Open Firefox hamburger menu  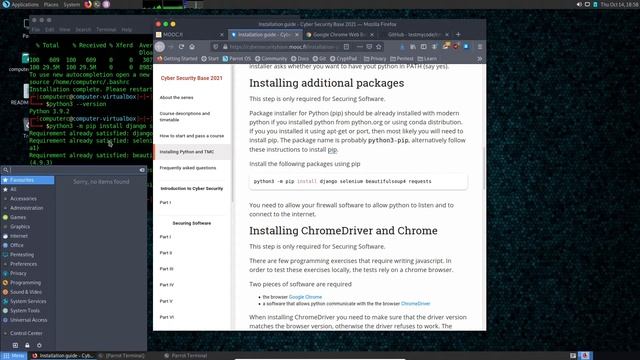480,47
